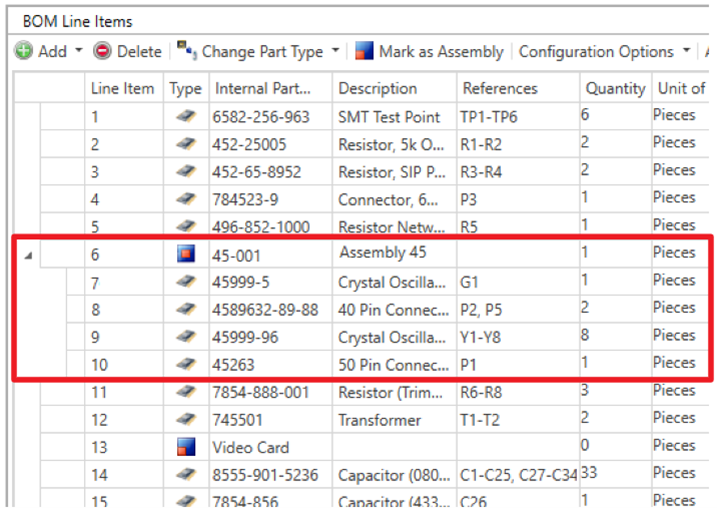Click part icon for 45999-96 row
This screenshot has height=508, width=717.
186,337
